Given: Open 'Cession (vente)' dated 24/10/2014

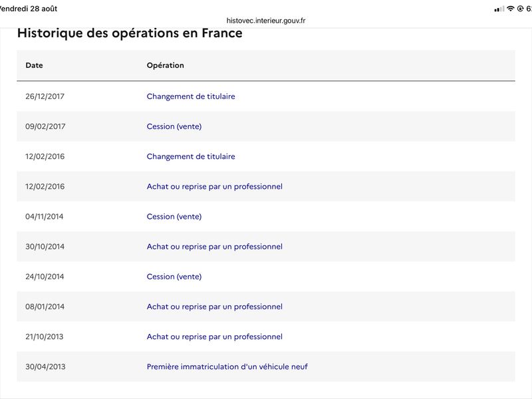Looking at the screenshot, I should pyautogui.click(x=174, y=277).
